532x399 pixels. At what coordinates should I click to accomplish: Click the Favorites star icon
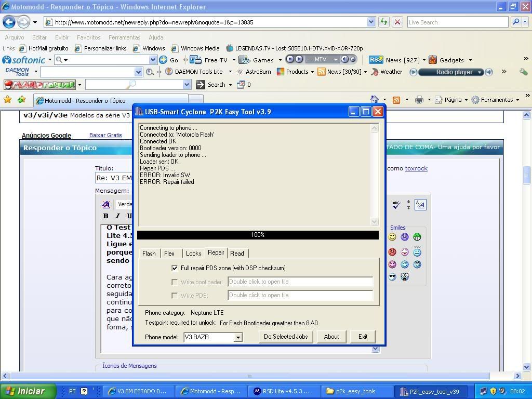(7, 99)
